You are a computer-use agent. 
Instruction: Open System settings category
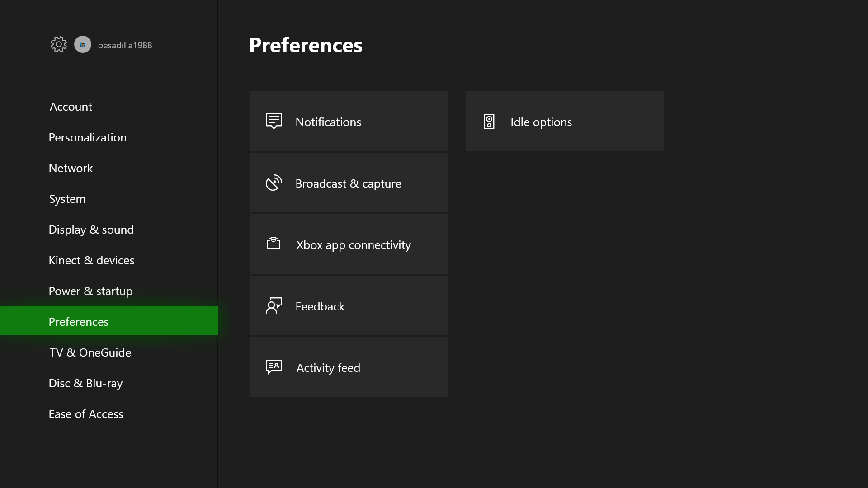pyautogui.click(x=67, y=199)
